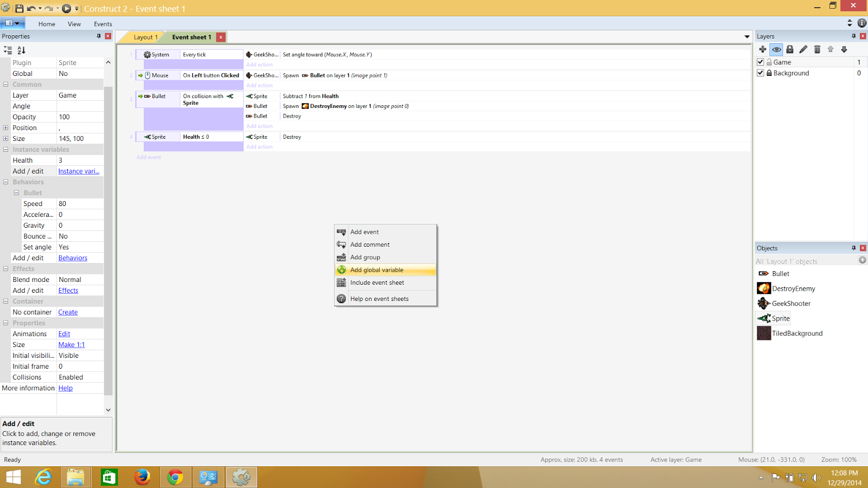Select the GeekShooter object
Screen dimensions: 868x488
pos(784,304)
